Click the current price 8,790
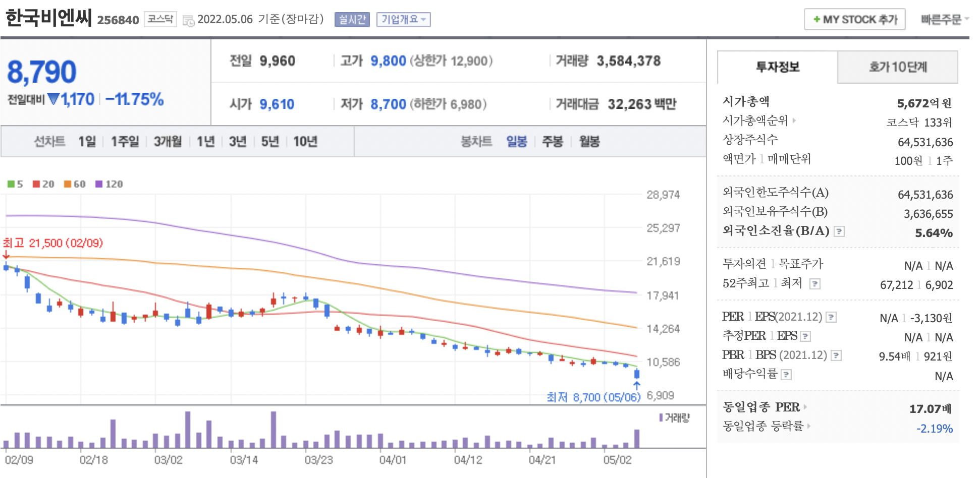This screenshot has height=478, width=980. [x=41, y=72]
